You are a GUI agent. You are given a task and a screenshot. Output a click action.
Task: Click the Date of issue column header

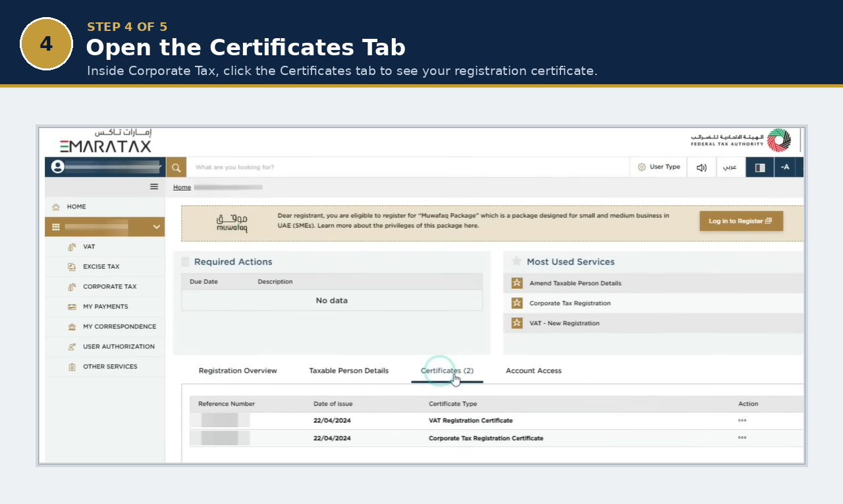pyautogui.click(x=333, y=404)
